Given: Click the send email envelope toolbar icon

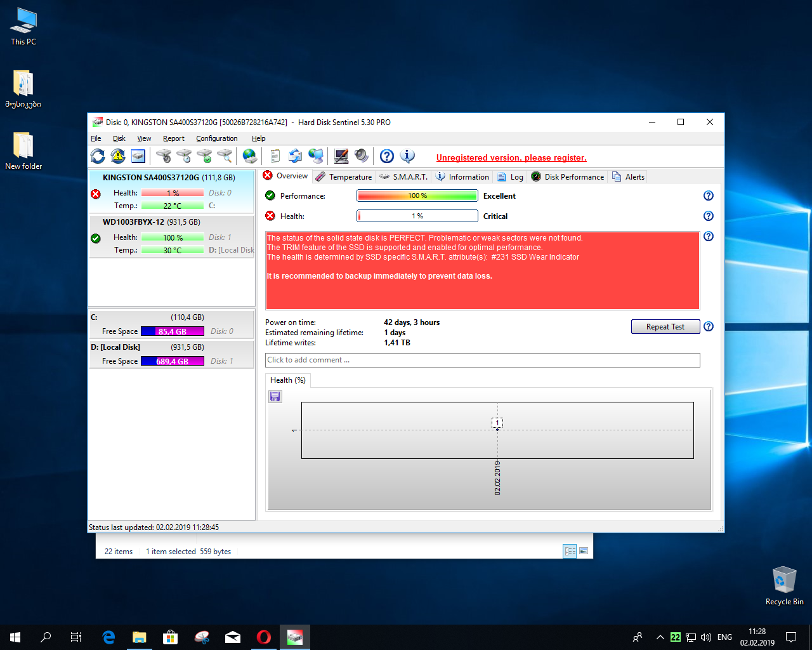Looking at the screenshot, I should (x=295, y=156).
